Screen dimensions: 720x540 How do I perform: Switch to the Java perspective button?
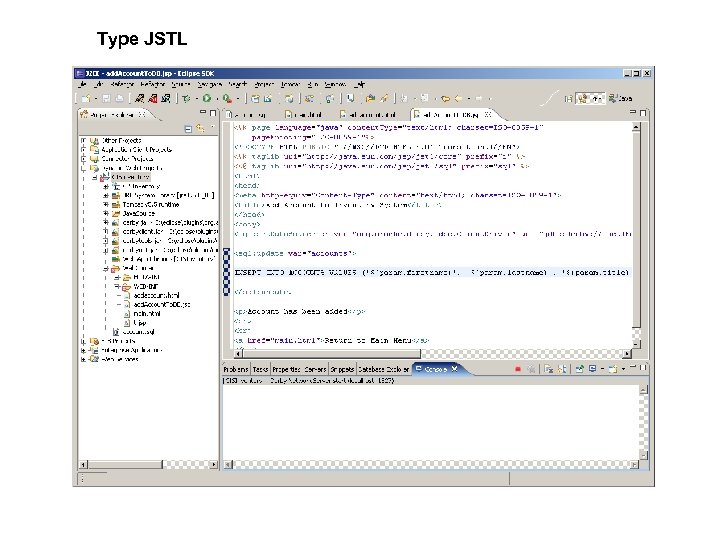(x=620, y=98)
